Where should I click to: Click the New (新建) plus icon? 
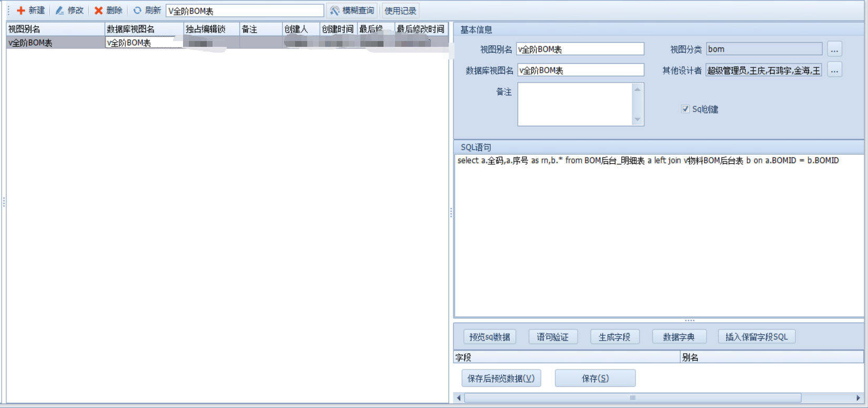[x=21, y=11]
